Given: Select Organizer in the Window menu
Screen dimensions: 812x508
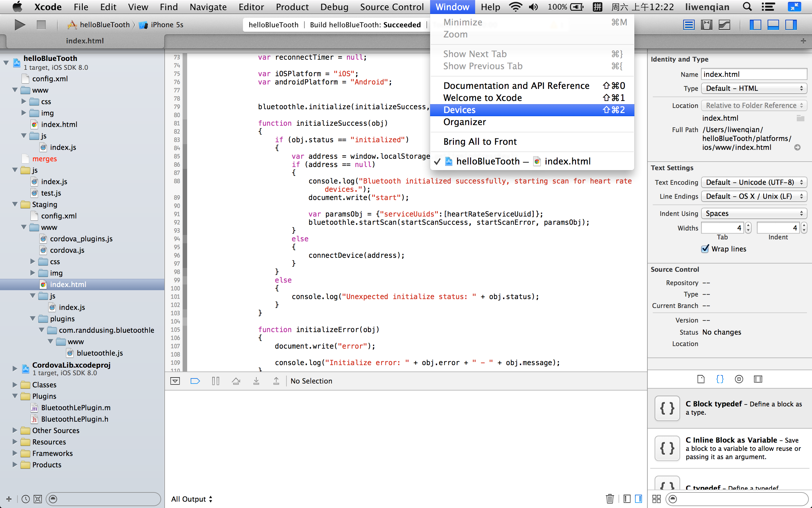Looking at the screenshot, I should pos(532,122).
